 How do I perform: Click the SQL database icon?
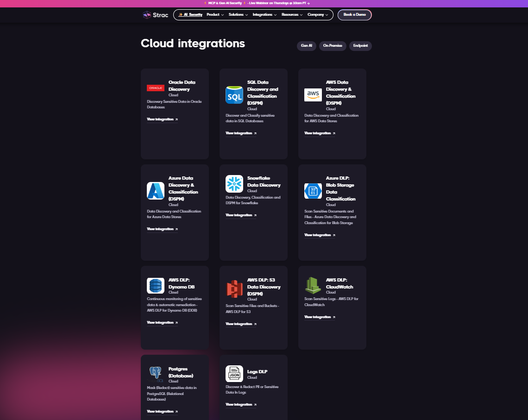point(234,95)
